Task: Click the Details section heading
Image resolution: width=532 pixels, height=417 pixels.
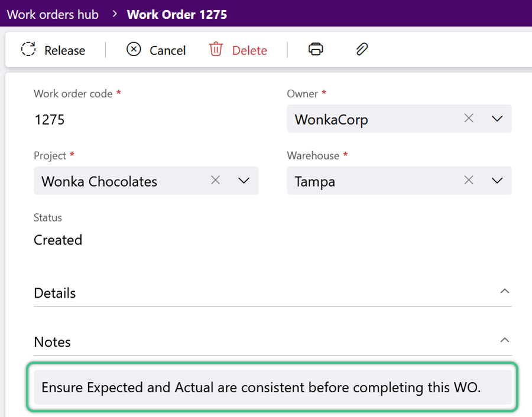Action: click(x=54, y=293)
